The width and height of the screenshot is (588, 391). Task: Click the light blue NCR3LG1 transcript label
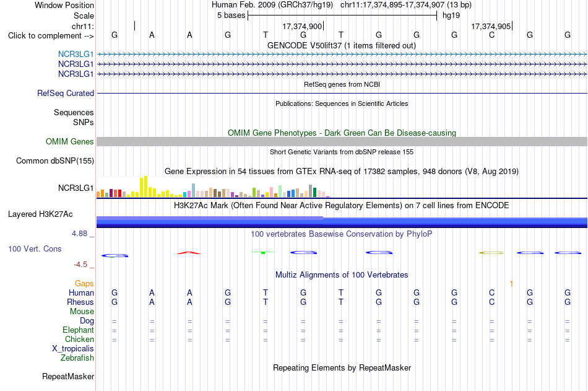coord(76,54)
